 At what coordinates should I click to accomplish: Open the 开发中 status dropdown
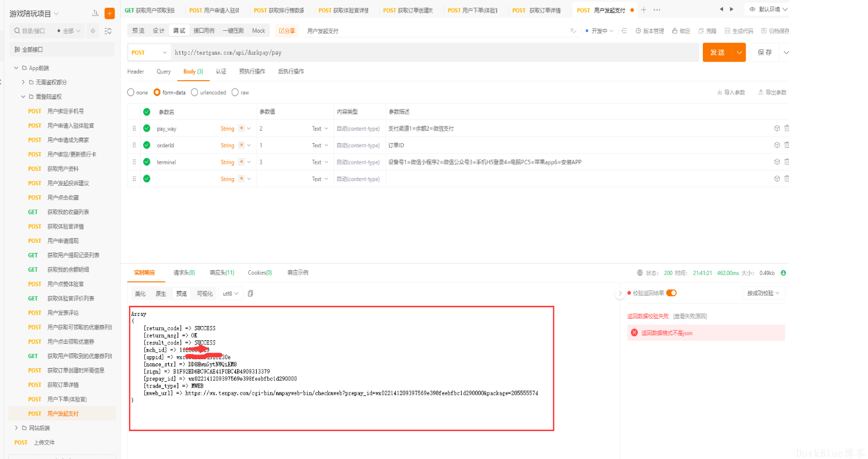[x=599, y=31]
